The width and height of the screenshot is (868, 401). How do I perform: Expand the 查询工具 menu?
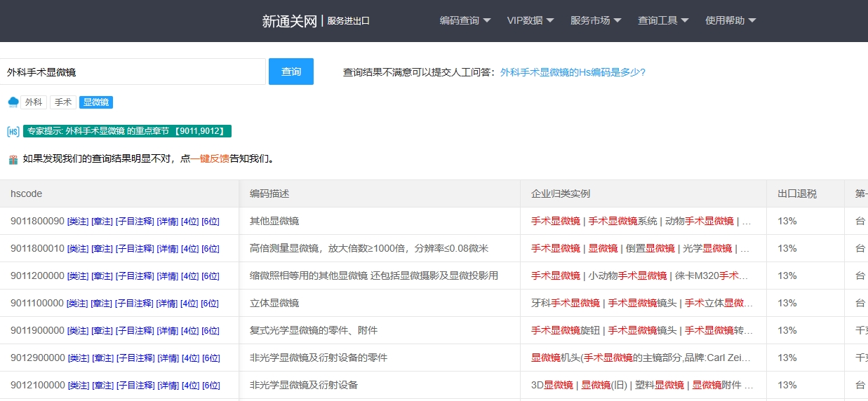tap(663, 20)
